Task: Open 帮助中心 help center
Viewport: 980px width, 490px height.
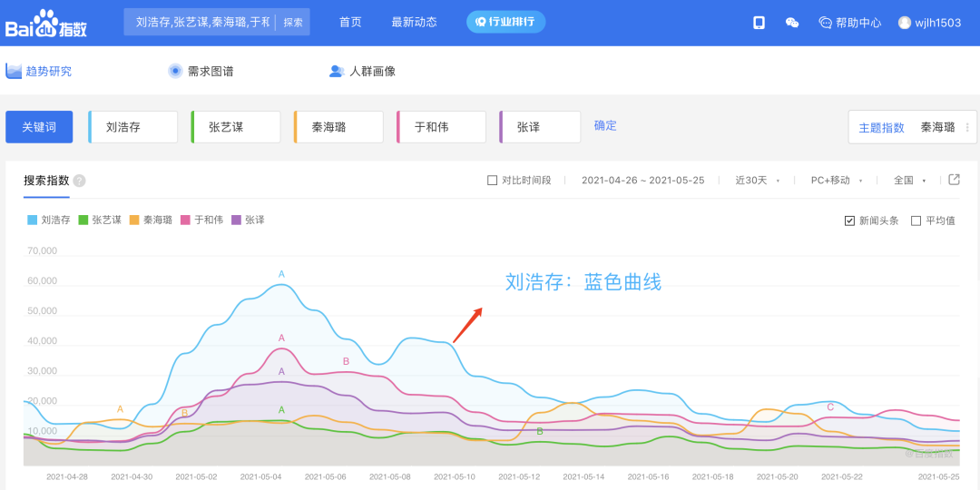Action: pos(849,23)
